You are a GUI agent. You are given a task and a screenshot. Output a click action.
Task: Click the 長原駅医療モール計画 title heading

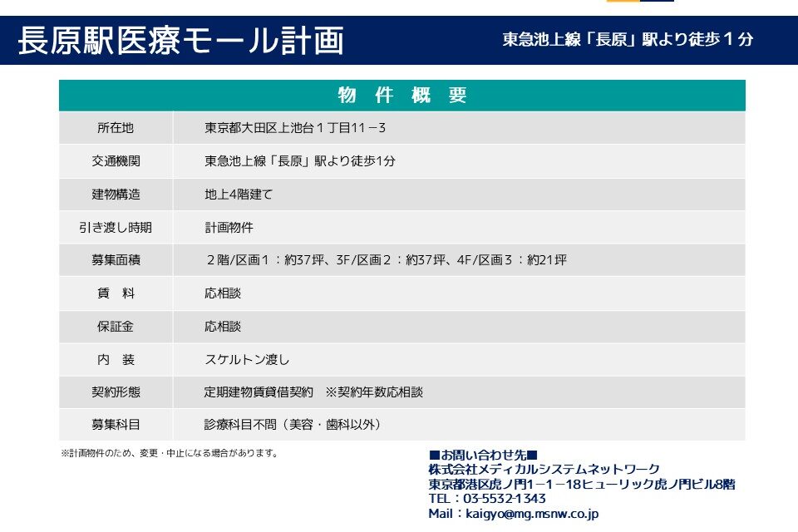click(180, 40)
